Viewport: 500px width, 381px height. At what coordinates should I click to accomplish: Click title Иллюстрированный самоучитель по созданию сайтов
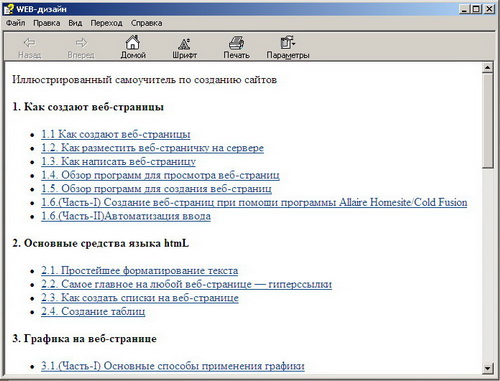coord(144,80)
